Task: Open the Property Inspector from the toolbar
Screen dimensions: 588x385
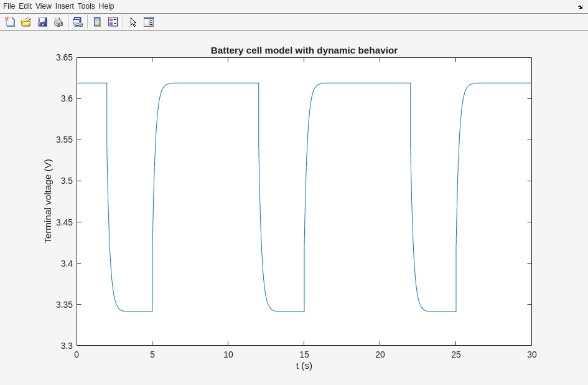Action: point(149,22)
